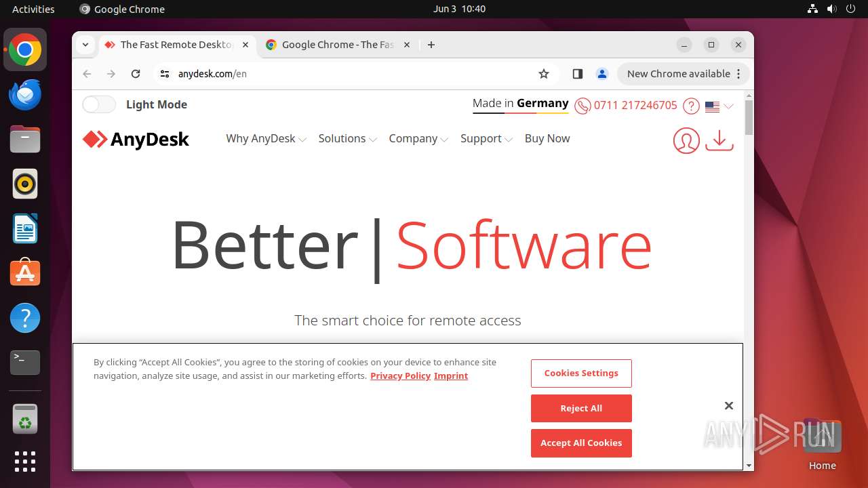Open the volume icon in top bar
The width and height of the screenshot is (868, 488).
coord(831,9)
